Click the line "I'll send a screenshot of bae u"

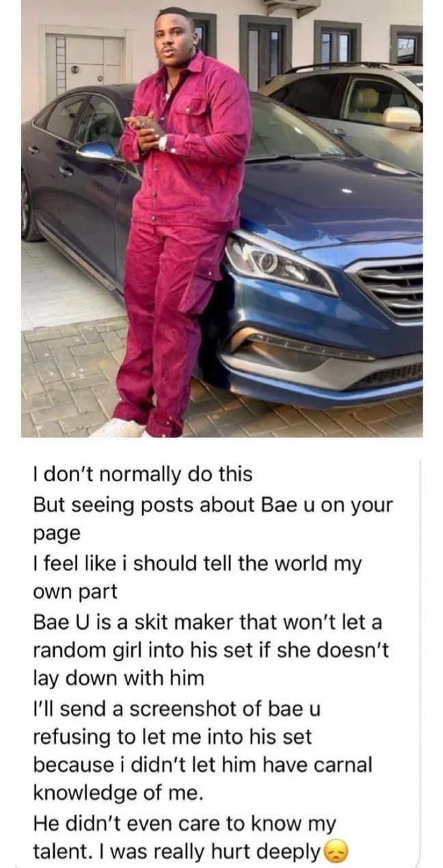[176, 708]
